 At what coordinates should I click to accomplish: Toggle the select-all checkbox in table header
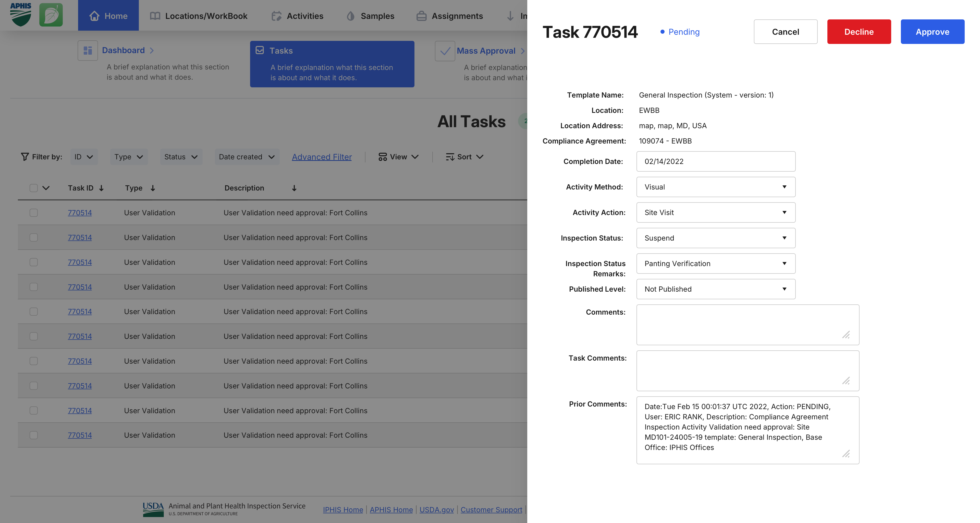(x=33, y=188)
